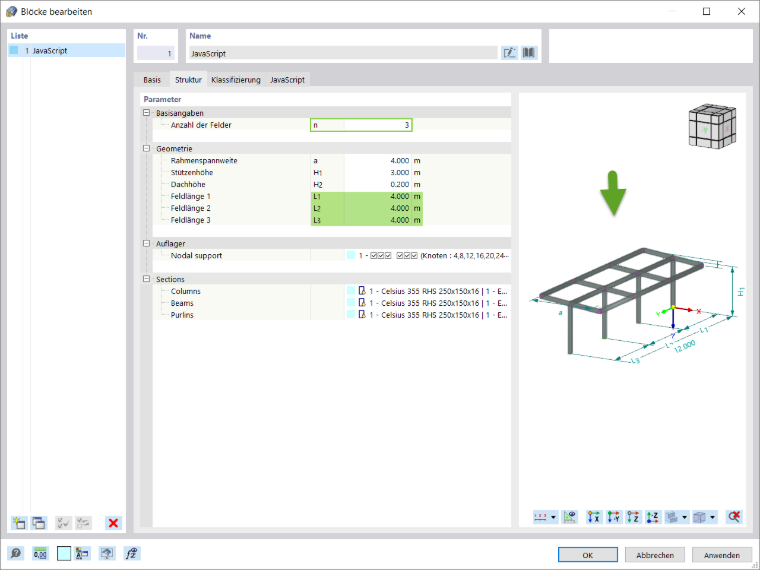Screen dimensions: 760x570
Task: Click the light cyan color box at bottom
Action: click(64, 553)
